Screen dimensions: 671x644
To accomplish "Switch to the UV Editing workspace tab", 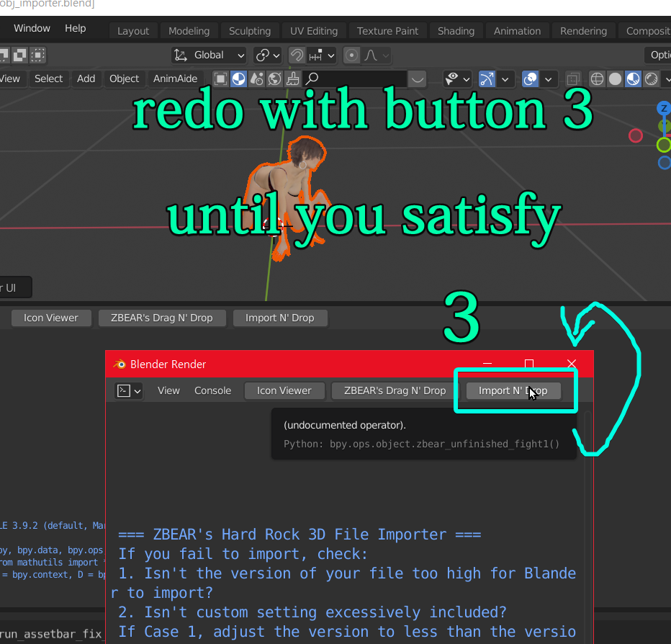I will [314, 31].
